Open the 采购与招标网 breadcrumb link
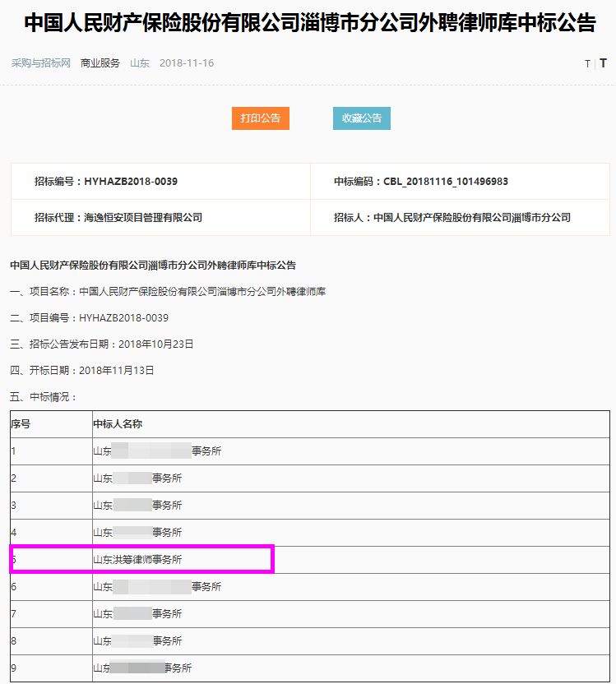The height and width of the screenshot is (684, 616). [x=41, y=63]
